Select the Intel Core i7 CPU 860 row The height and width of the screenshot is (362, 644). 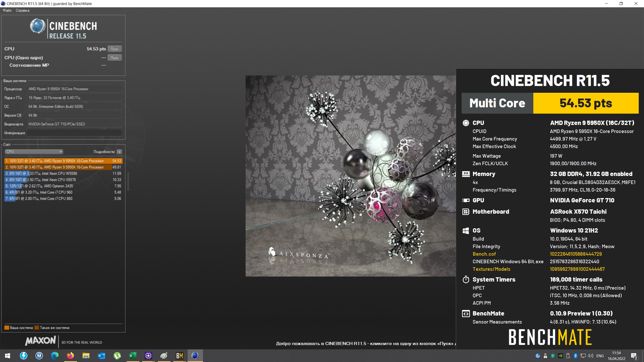63,199
